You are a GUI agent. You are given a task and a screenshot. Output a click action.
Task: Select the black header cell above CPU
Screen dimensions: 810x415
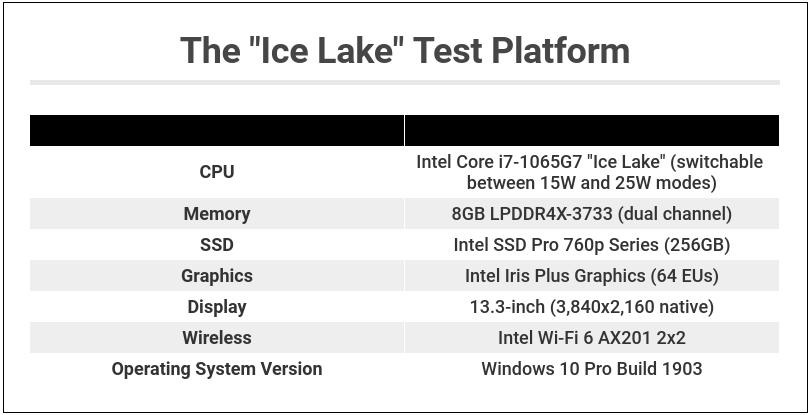pyautogui.click(x=217, y=131)
